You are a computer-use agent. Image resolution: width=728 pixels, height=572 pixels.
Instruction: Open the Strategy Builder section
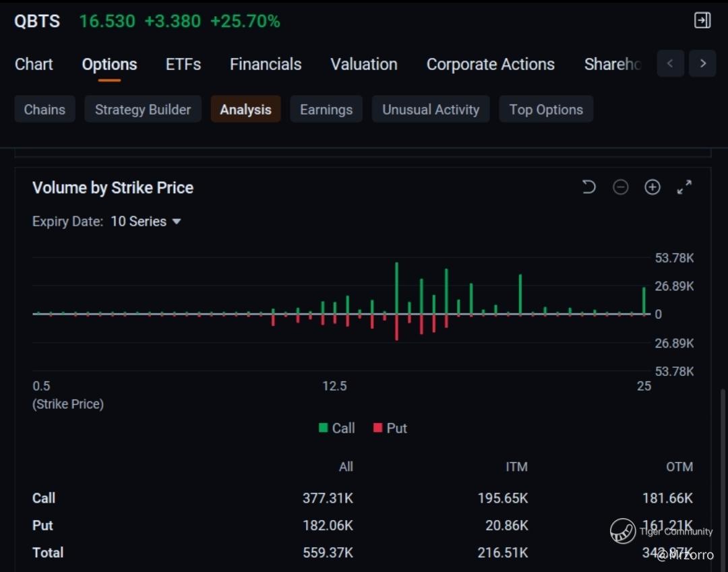143,110
